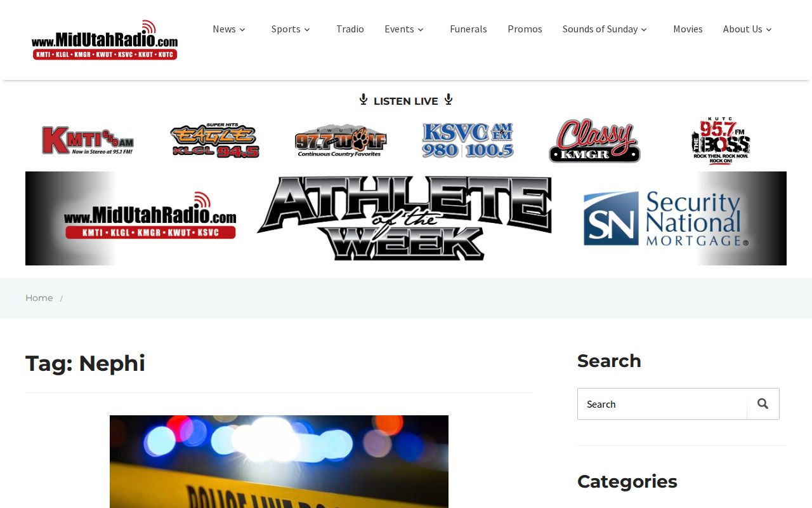Open the Sounds of Sunday link
Image resolution: width=812 pixels, height=508 pixels.
tap(600, 29)
